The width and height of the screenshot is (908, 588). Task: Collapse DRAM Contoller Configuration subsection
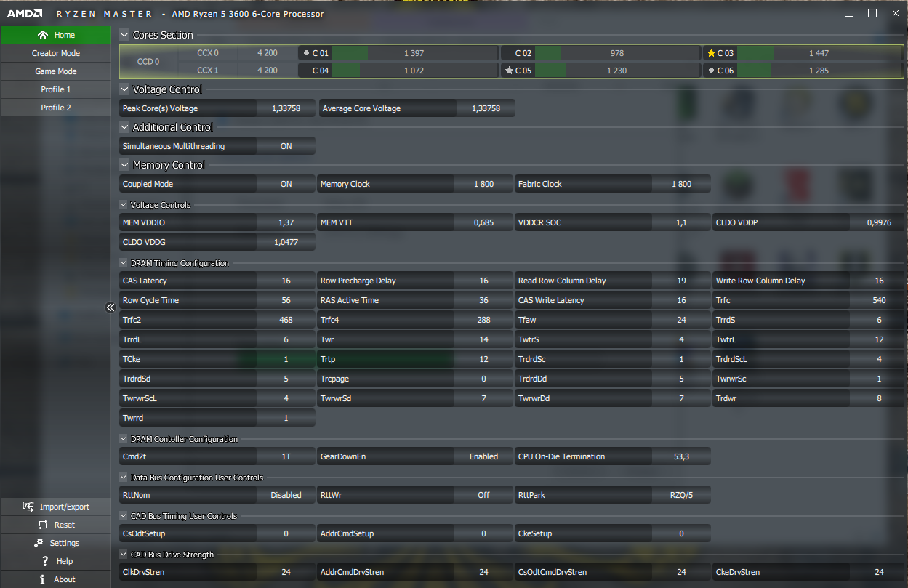(x=123, y=439)
